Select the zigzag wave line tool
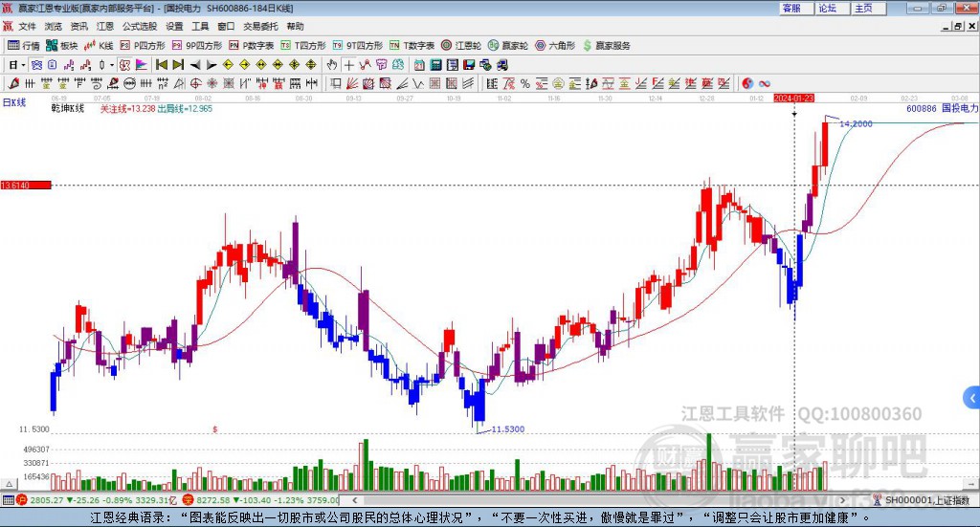This screenshot has height=527, width=980. (419, 83)
